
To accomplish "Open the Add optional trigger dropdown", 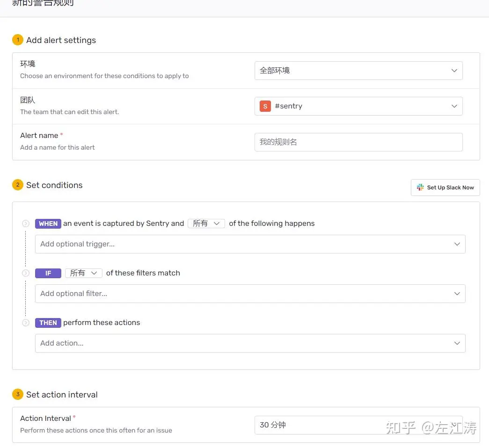I will click(250, 244).
